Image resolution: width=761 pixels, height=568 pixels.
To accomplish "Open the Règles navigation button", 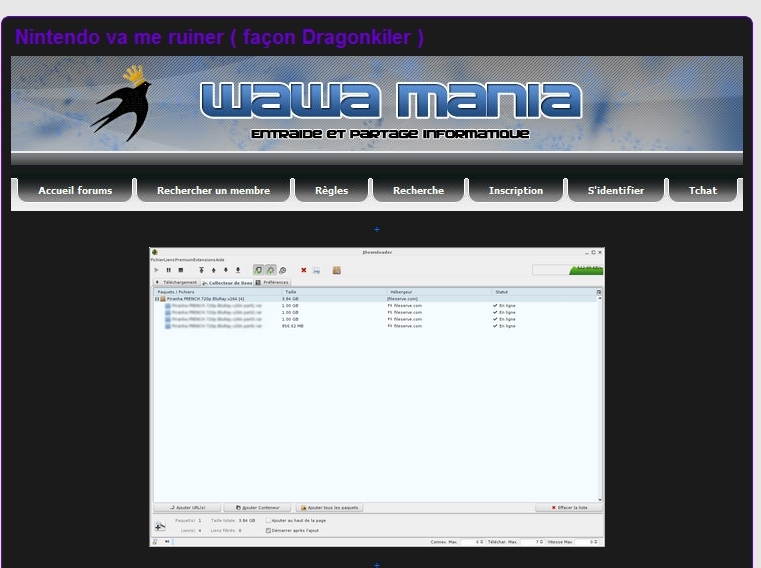I will tap(331, 190).
